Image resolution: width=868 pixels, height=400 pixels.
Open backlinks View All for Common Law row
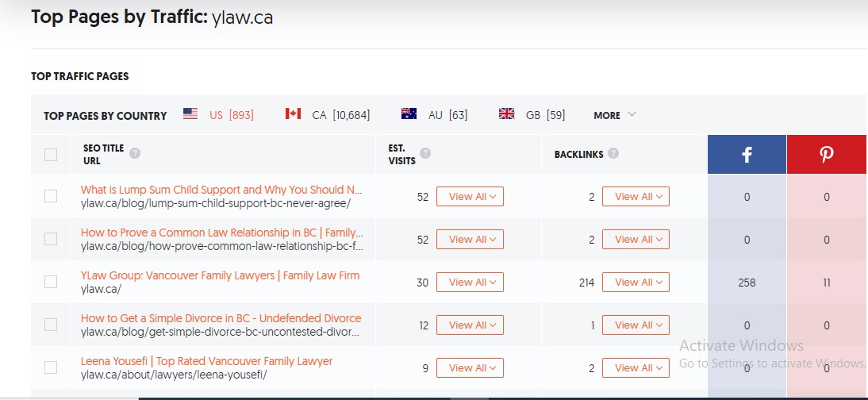(636, 240)
